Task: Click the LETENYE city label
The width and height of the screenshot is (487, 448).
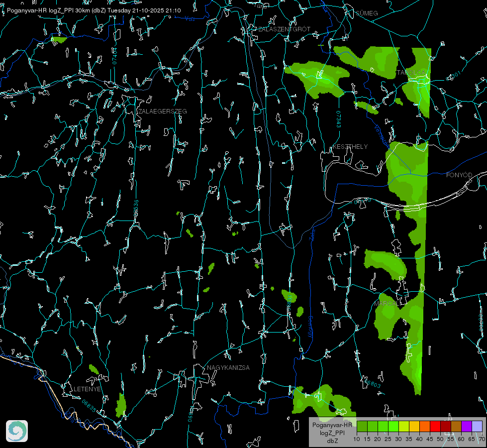Action: tap(87, 389)
